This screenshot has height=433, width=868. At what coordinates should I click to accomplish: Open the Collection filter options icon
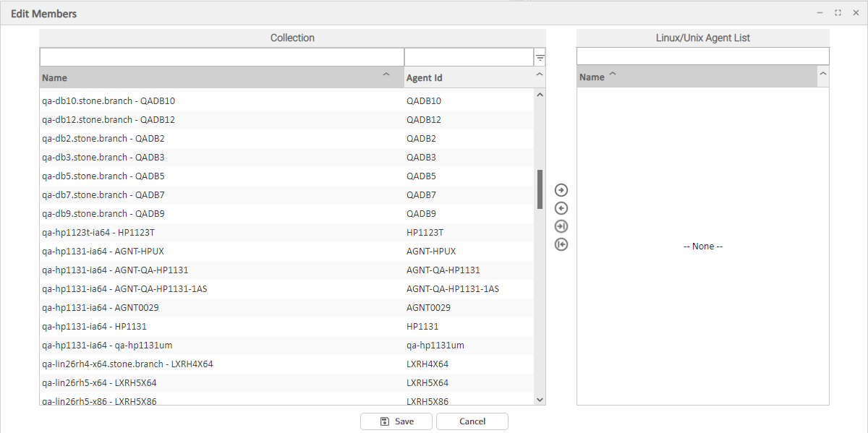click(540, 58)
